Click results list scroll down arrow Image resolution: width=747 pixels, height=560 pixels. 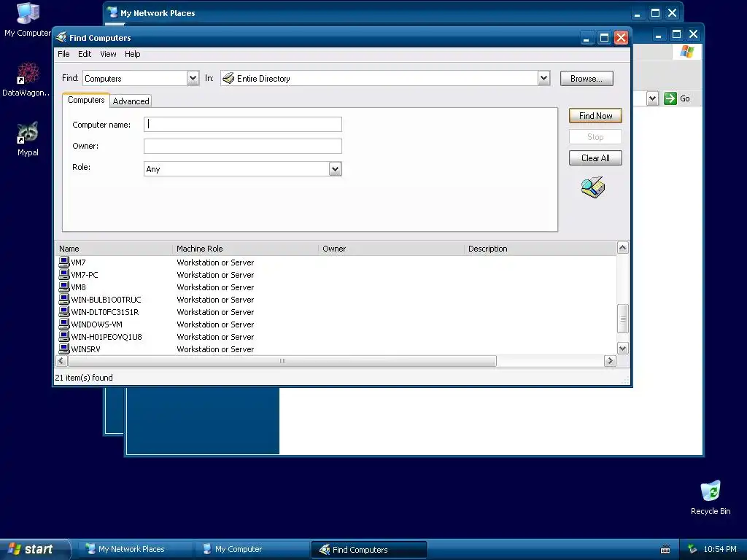pyautogui.click(x=622, y=349)
